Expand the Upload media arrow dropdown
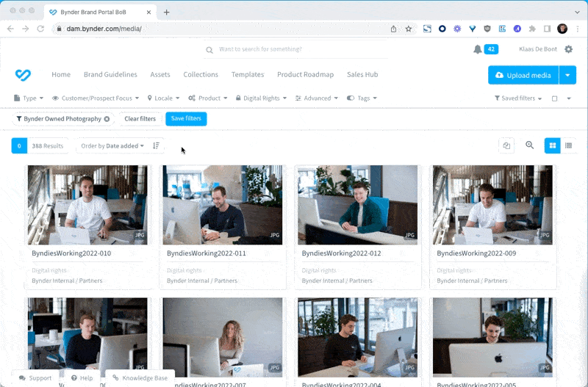Viewport: 588px width, 387px height. pos(567,76)
